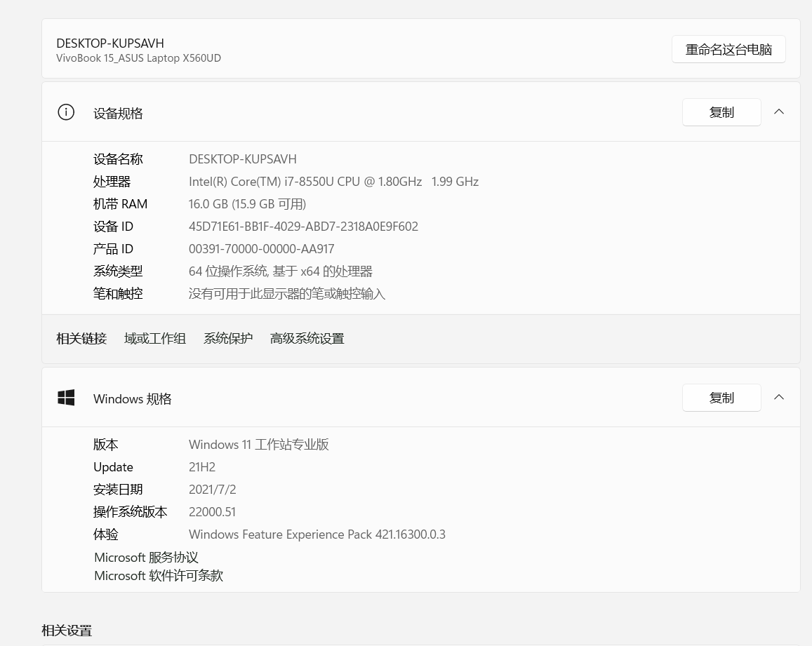Click pen and touch value 没有可用于此显示器
This screenshot has width=812, height=646.
(x=287, y=294)
